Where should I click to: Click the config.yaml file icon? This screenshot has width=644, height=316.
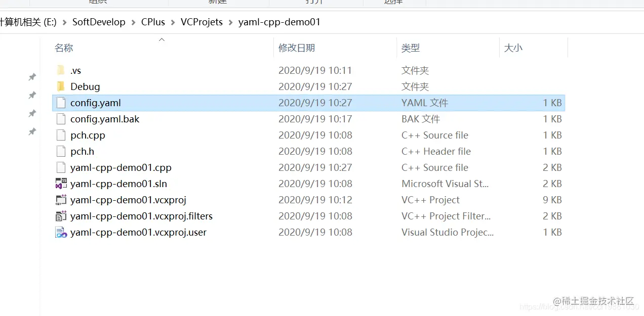[x=61, y=103]
